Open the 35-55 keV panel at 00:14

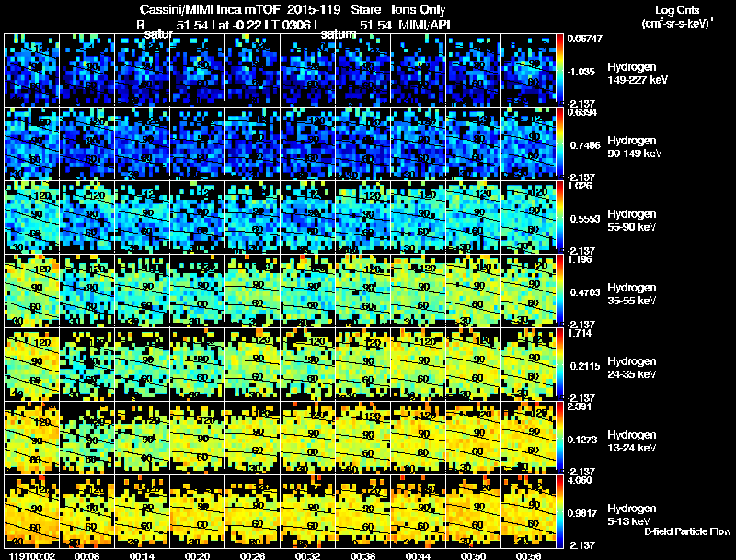(x=143, y=291)
